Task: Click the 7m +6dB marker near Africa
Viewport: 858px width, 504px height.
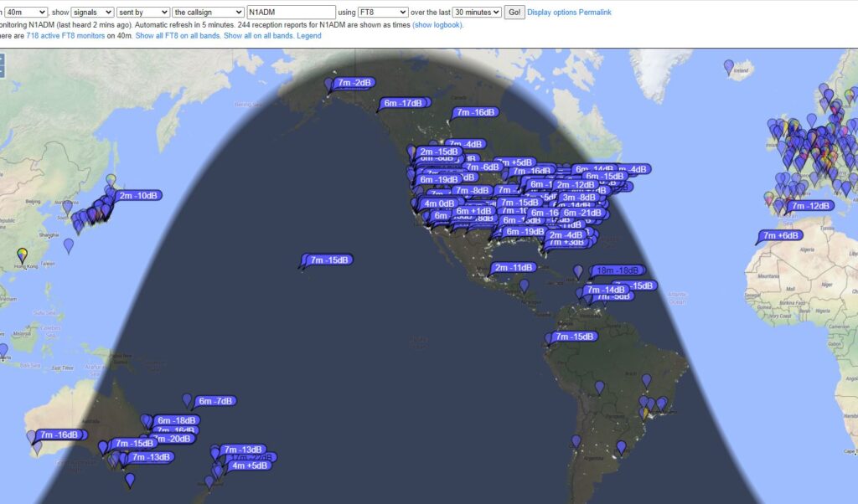Action: point(780,236)
